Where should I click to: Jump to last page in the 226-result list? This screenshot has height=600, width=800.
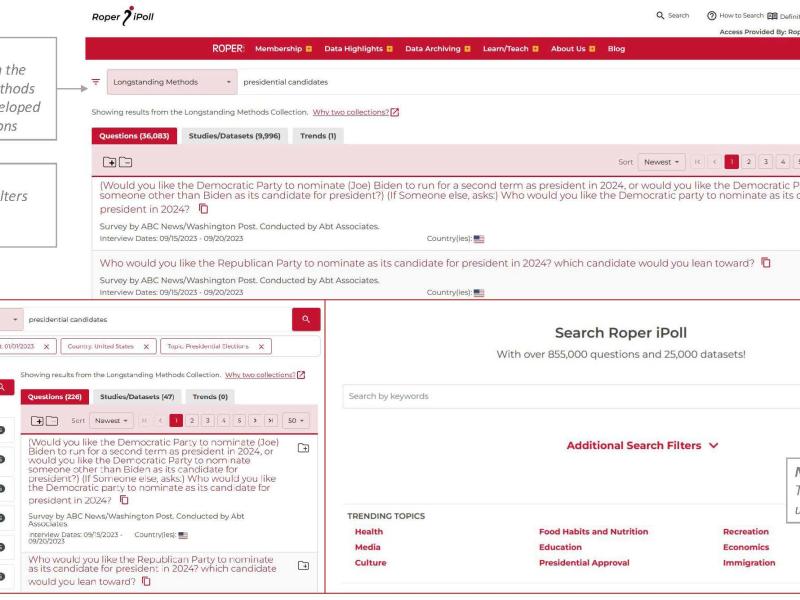click(x=270, y=420)
